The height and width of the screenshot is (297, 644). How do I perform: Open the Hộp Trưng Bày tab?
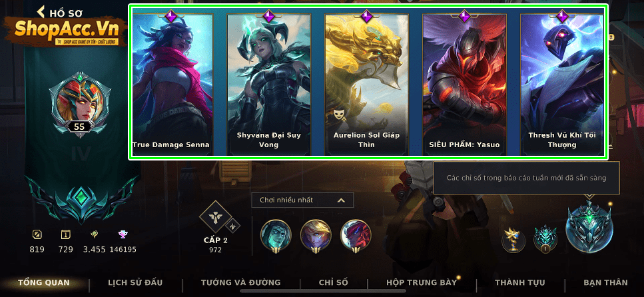422,282
